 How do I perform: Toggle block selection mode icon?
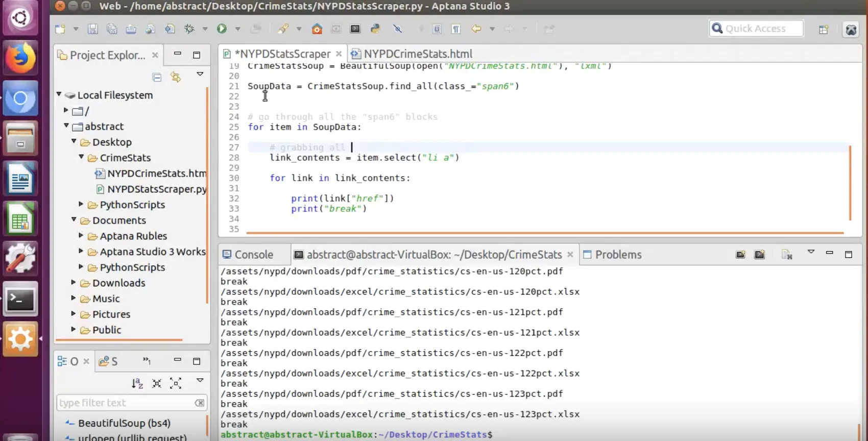[437, 29]
